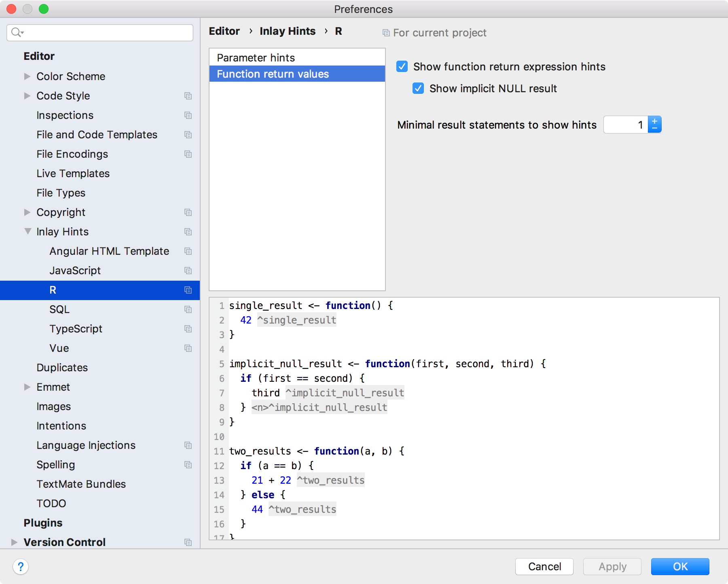Screen dimensions: 728x584
Task: Disable 'Show function return expression hints'
Action: (x=402, y=67)
